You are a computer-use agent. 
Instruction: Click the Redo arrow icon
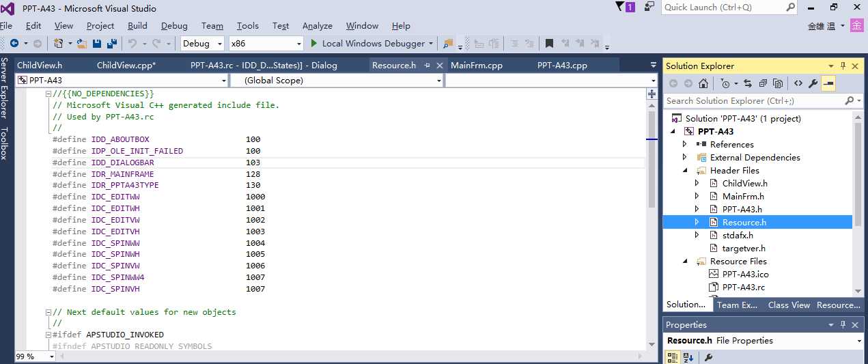156,43
